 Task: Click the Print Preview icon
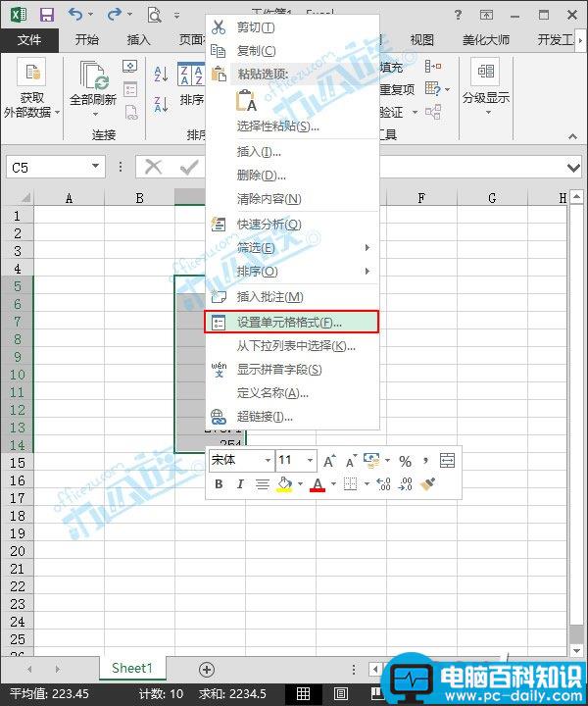coord(154,16)
